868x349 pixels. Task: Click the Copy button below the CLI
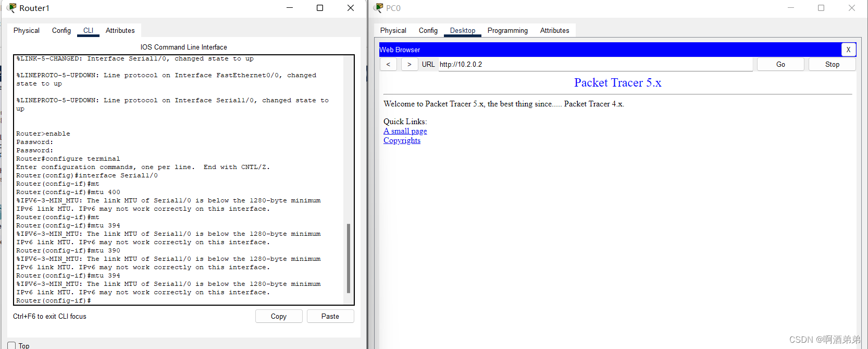[x=279, y=316]
